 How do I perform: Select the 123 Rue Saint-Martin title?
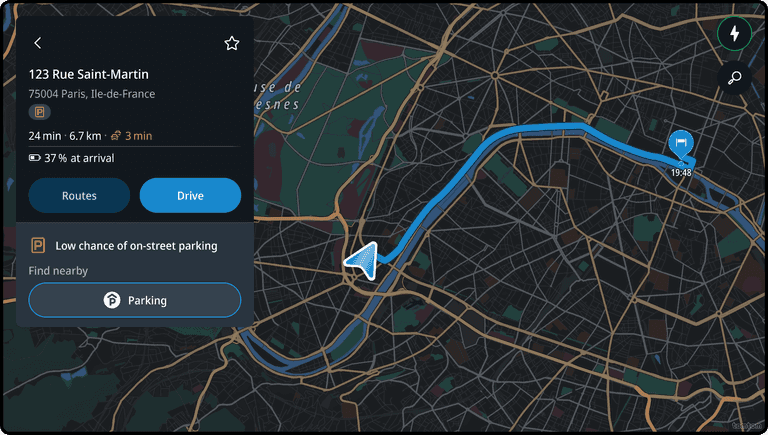click(89, 74)
